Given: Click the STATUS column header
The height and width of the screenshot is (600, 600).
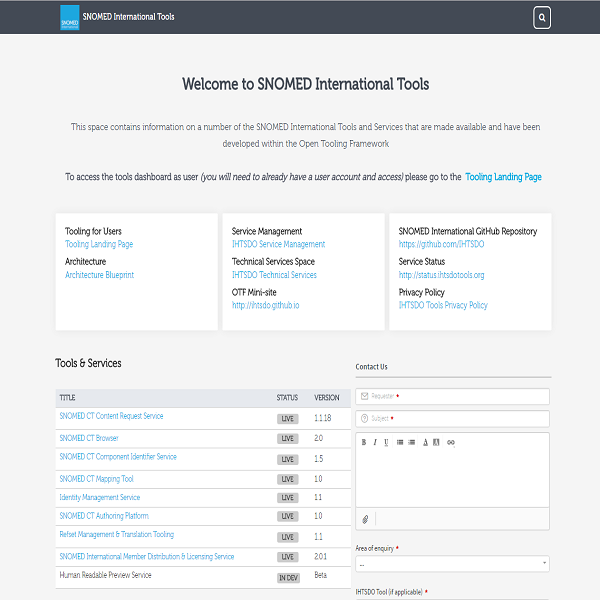Looking at the screenshot, I should tap(287, 398).
